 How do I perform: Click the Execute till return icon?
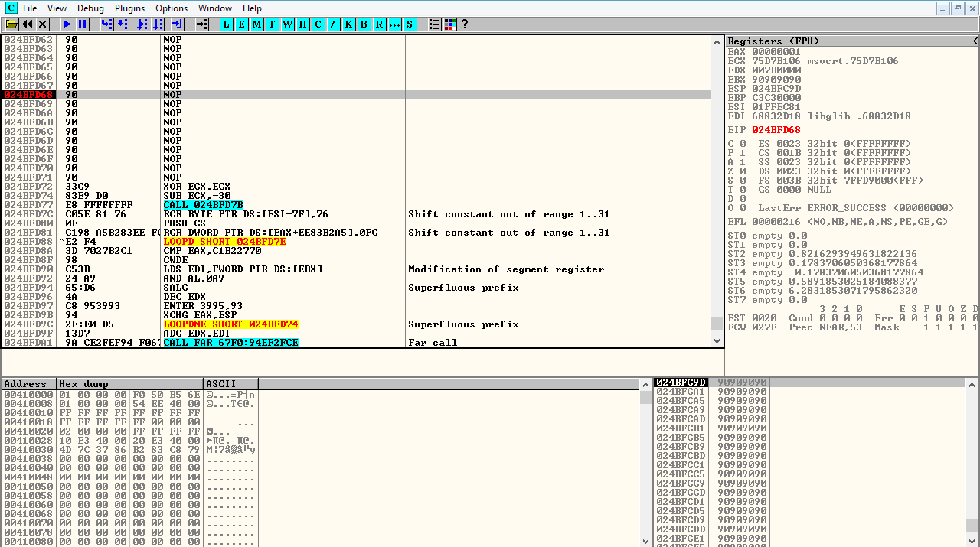coord(178,24)
